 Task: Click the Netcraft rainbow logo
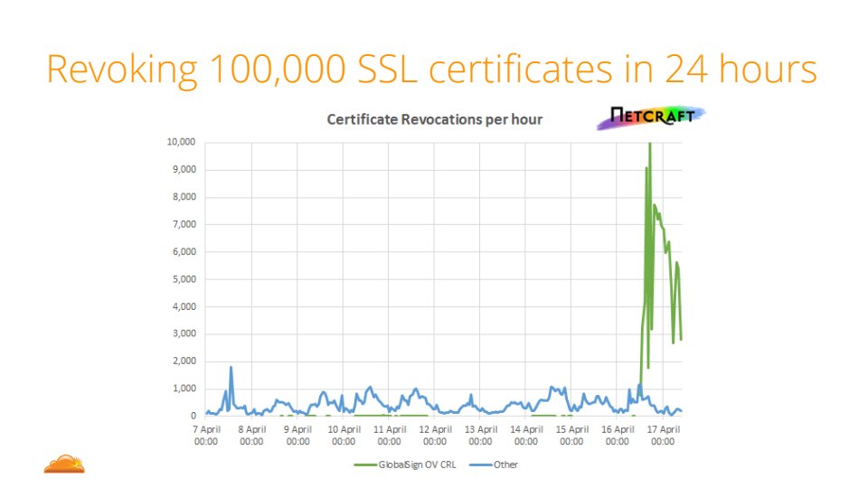(650, 117)
